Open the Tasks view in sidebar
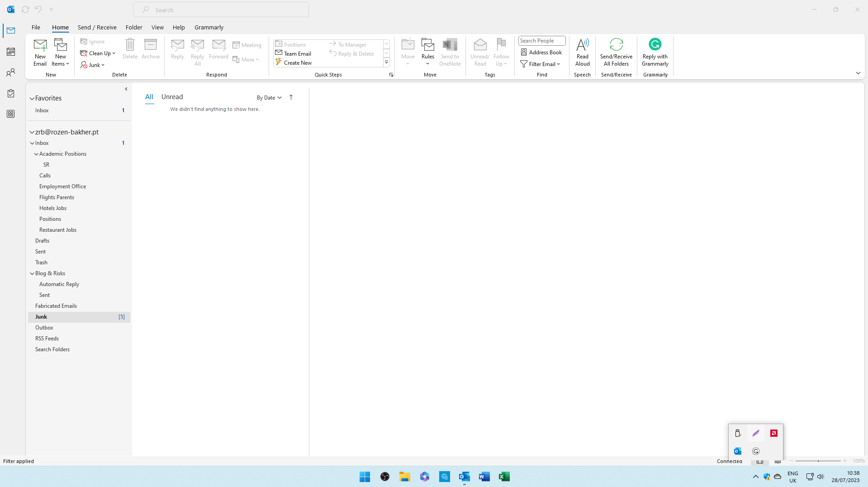Screen dimensions: 868x487 [10, 93]
